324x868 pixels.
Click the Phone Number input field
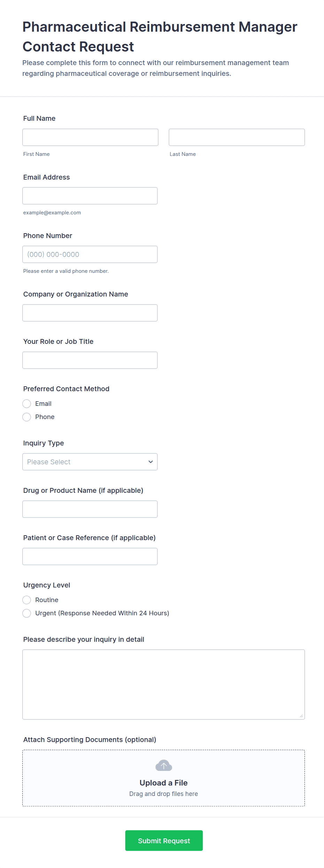point(90,254)
